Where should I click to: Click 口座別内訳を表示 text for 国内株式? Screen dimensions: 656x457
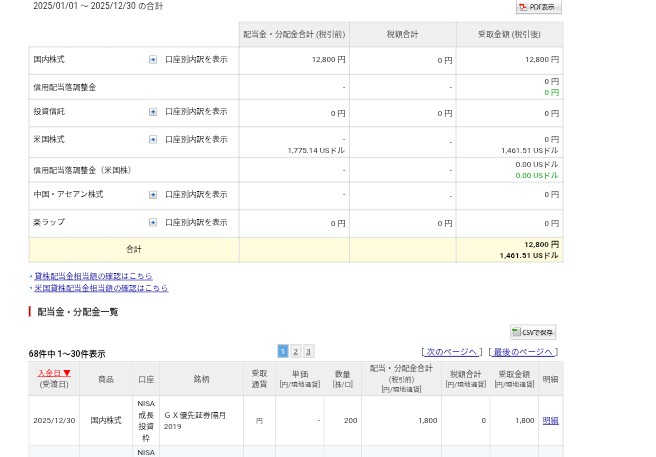[x=196, y=59]
